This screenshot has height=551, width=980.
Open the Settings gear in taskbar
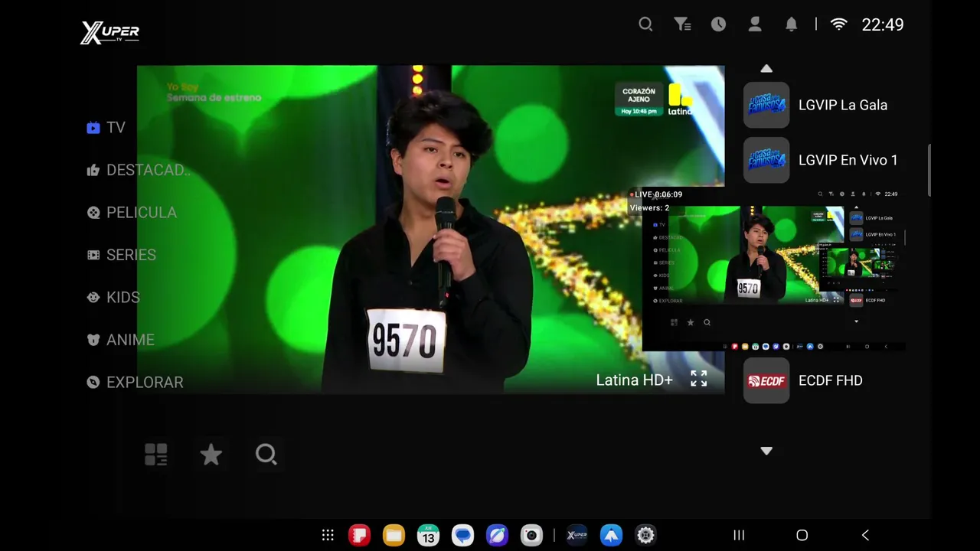(645, 536)
